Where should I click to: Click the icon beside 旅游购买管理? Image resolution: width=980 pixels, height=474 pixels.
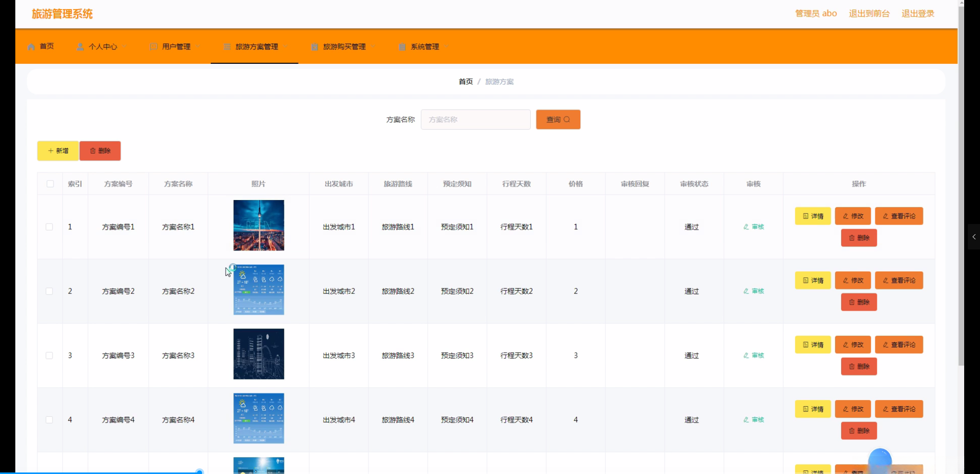315,46
